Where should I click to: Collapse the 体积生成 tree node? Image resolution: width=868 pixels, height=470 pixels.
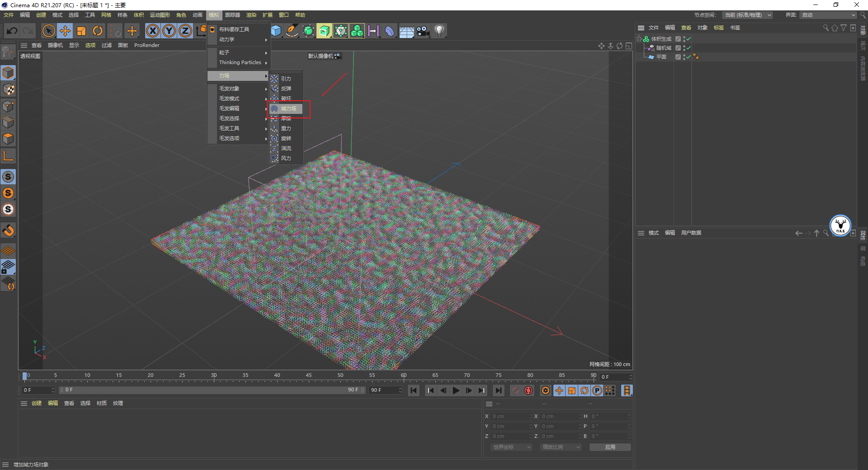point(639,39)
